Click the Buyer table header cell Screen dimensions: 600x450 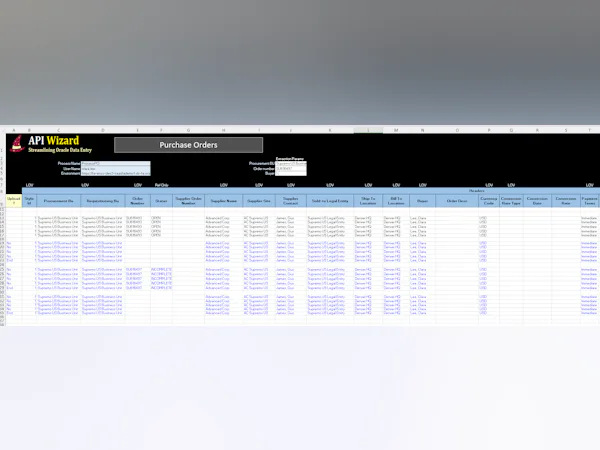point(422,201)
